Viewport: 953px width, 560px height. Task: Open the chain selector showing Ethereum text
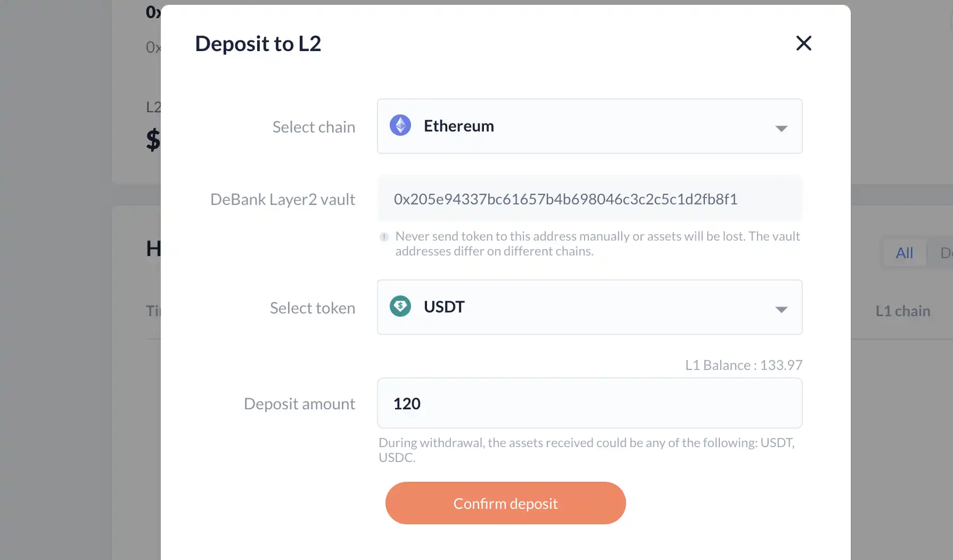[459, 126]
